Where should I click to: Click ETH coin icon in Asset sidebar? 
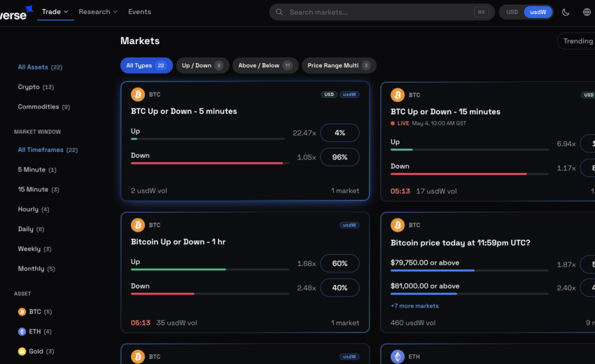click(22, 331)
